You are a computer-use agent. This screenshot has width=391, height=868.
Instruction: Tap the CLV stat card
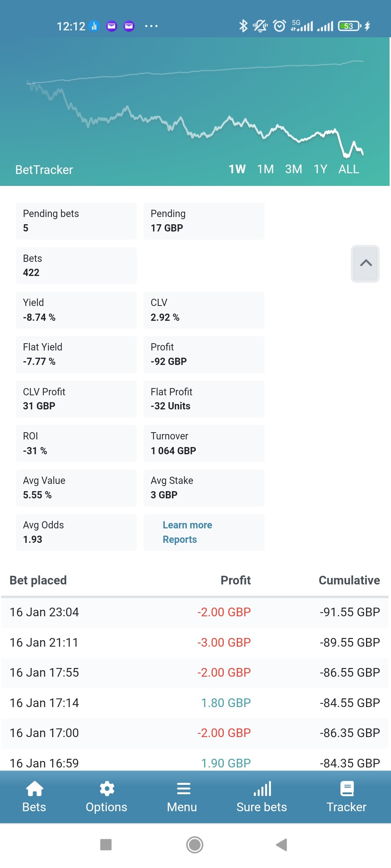tap(204, 310)
